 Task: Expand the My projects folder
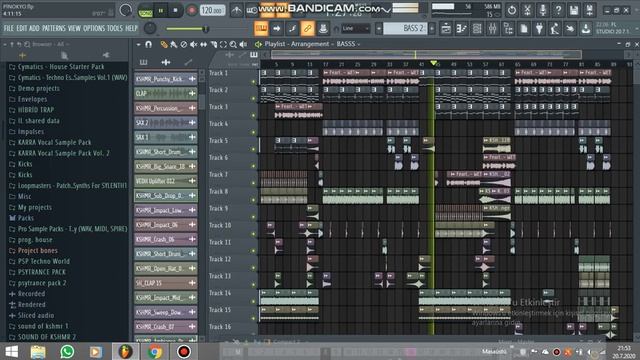[x=35, y=207]
